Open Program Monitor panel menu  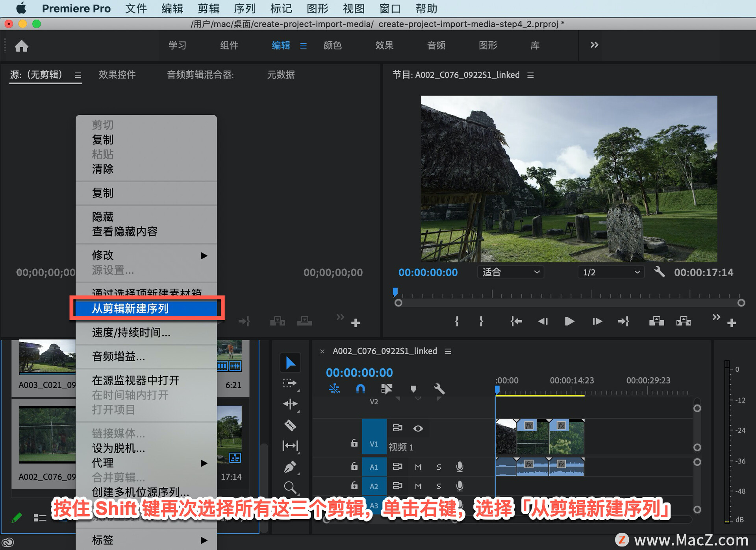[x=530, y=75]
